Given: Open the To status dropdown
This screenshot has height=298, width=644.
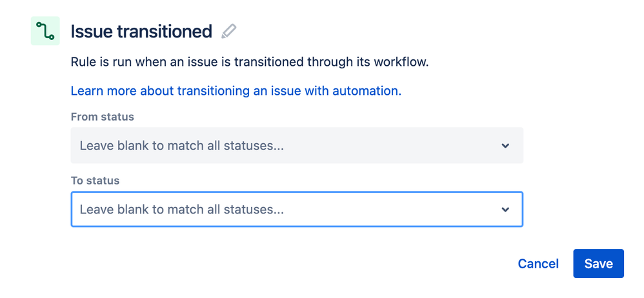Looking at the screenshot, I should pyautogui.click(x=296, y=210).
